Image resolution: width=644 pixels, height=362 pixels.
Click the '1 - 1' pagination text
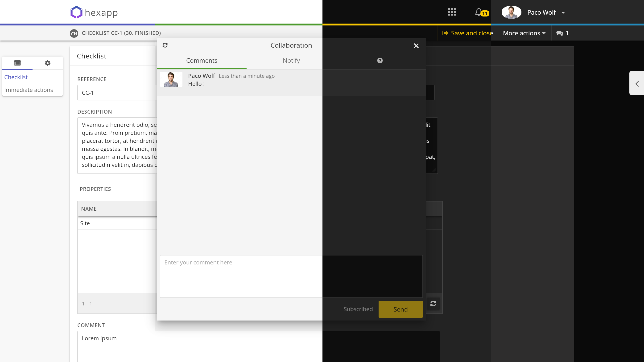[87, 304]
